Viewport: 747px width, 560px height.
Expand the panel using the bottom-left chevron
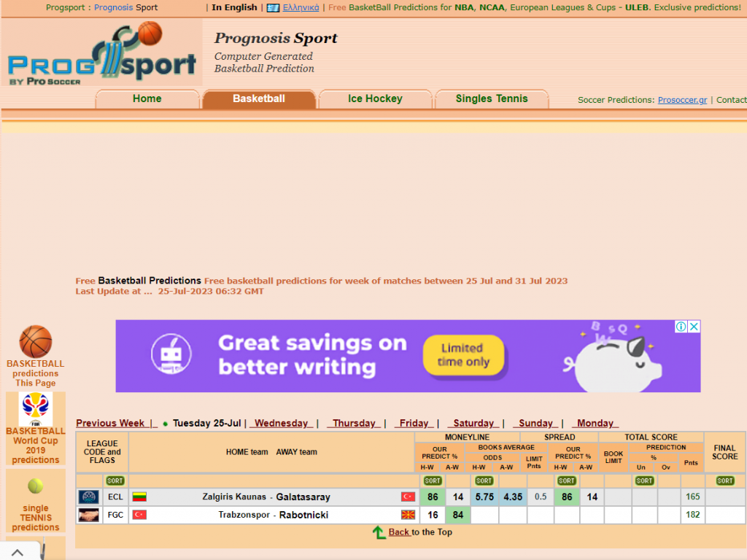click(x=18, y=551)
